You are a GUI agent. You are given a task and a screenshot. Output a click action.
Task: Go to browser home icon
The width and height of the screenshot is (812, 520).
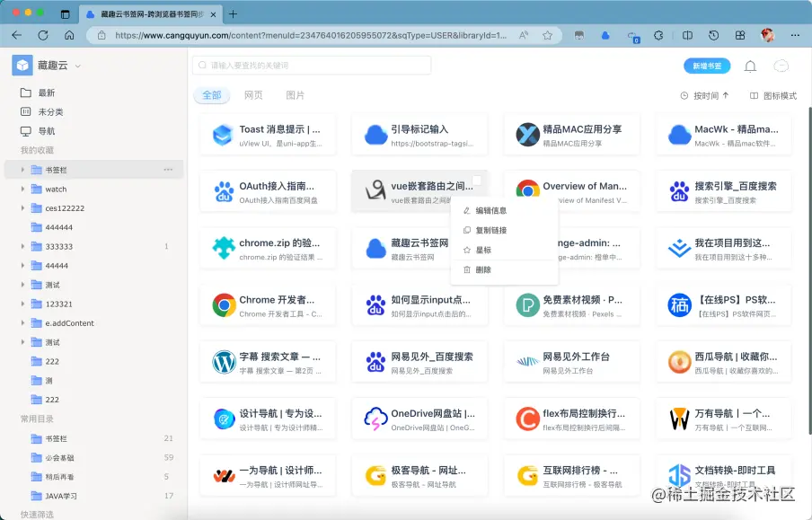tap(69, 35)
